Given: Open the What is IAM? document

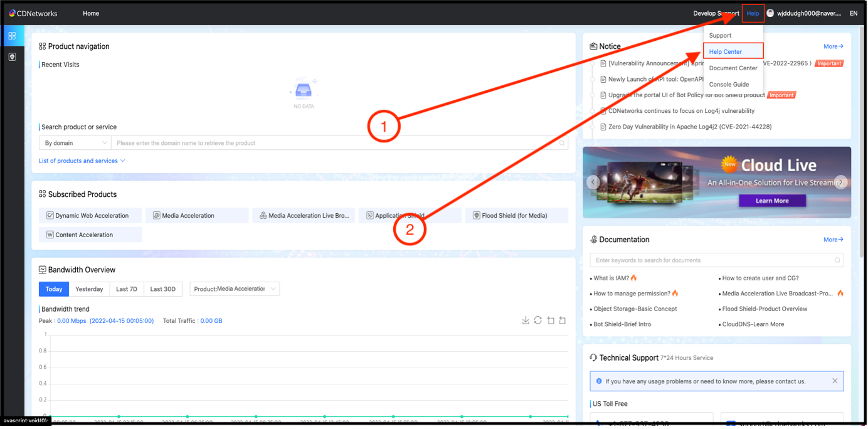Looking at the screenshot, I should coord(611,278).
